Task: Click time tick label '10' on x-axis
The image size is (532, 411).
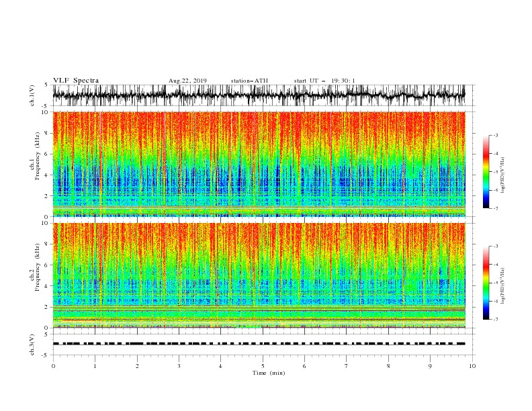Action: 472,366
